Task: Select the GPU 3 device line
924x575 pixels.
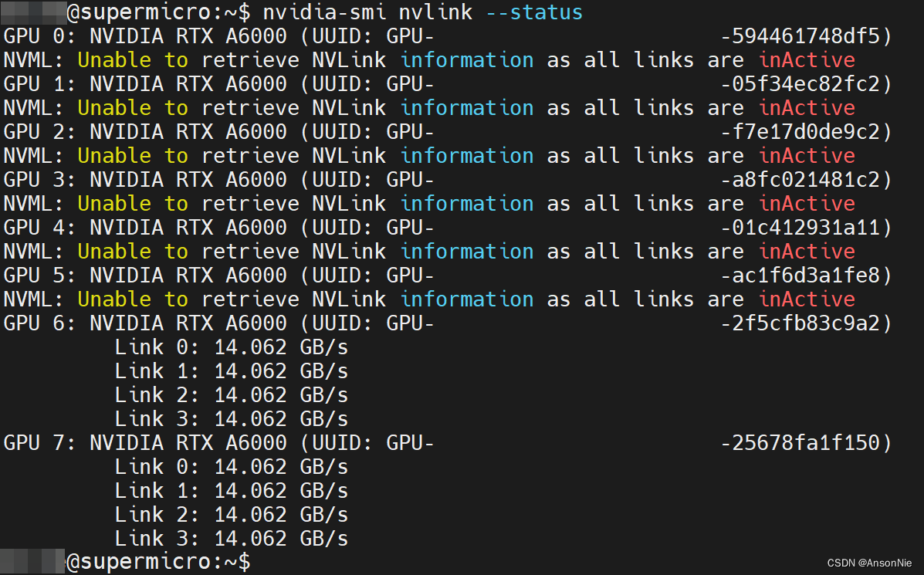Action: pyautogui.click(x=216, y=179)
